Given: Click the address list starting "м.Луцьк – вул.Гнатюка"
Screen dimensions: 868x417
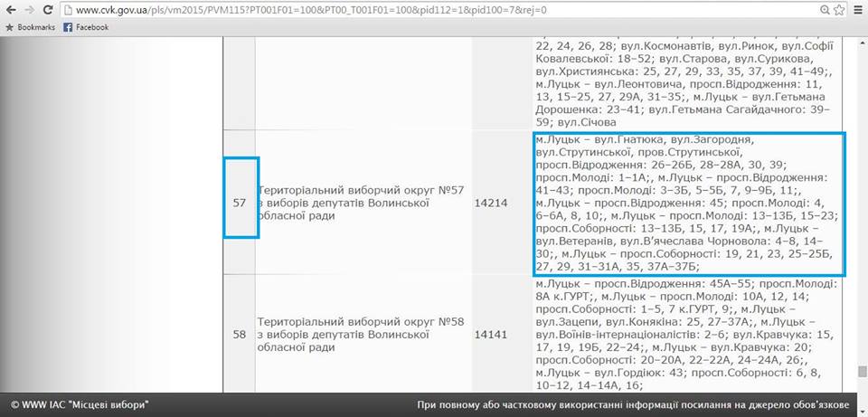Looking at the screenshot, I should [x=688, y=204].
